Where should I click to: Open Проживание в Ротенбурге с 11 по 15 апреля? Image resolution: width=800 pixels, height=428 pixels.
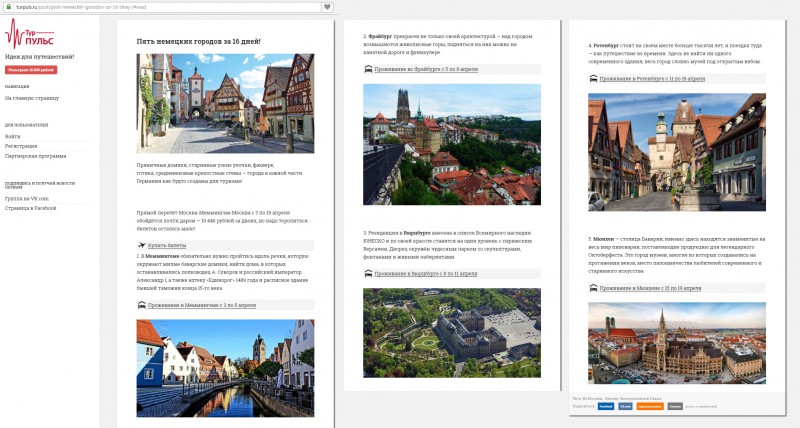(x=652, y=79)
